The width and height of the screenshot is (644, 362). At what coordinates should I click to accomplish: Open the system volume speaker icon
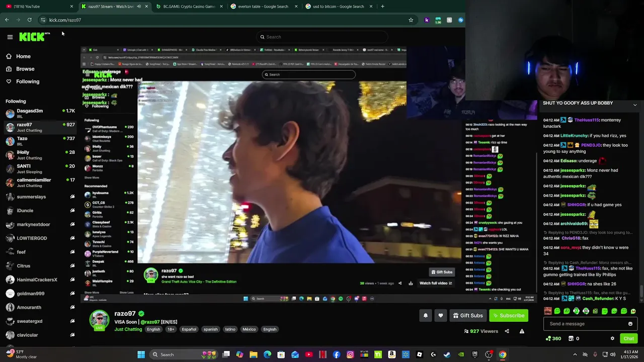612,354
